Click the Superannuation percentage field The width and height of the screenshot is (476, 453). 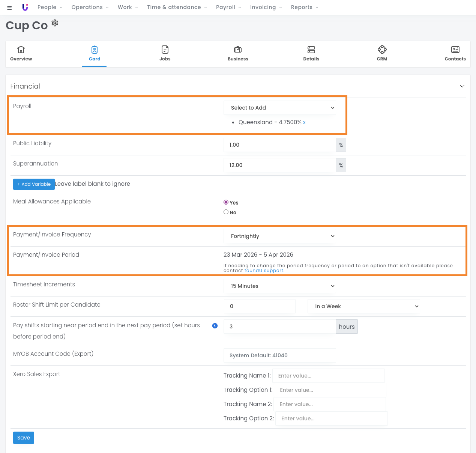point(280,165)
